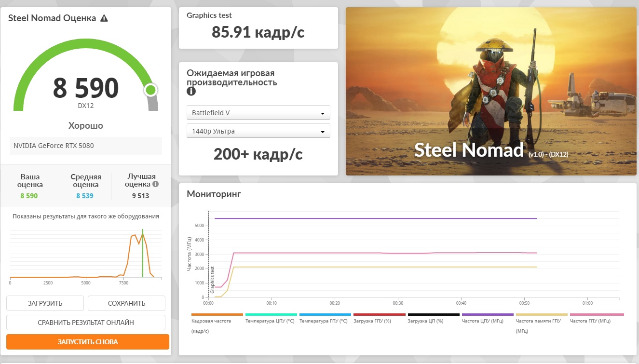Toggle the Частота памяти ГПУ (МГц) legend series

[541, 323]
